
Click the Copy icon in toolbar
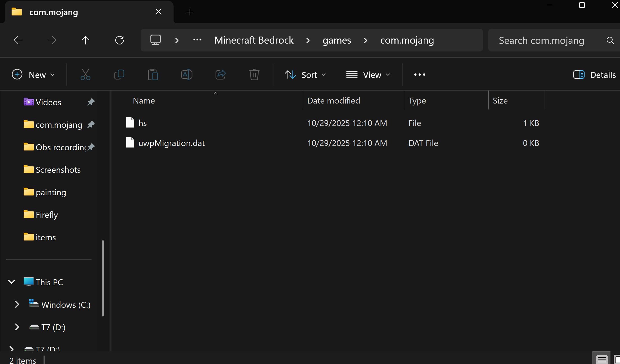(x=119, y=75)
